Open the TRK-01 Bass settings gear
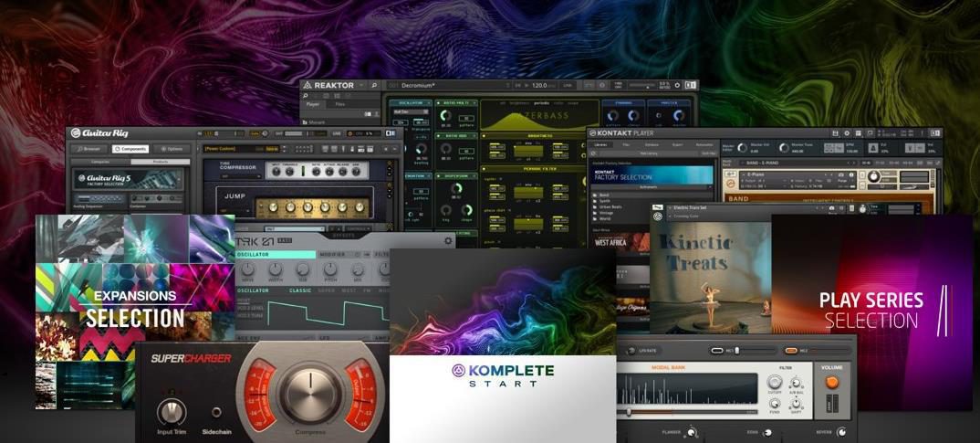Viewport: 980px width, 443px height. (x=447, y=241)
